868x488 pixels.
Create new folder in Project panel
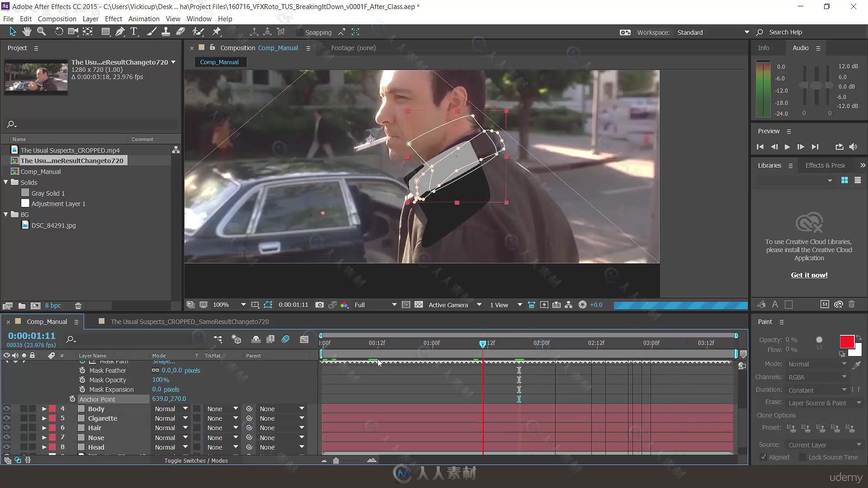click(22, 306)
